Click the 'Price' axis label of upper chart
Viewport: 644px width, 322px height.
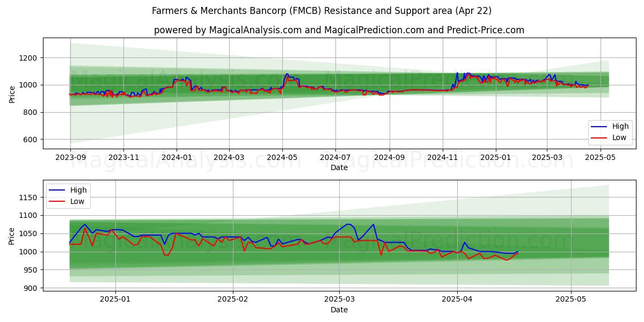pos(12,93)
